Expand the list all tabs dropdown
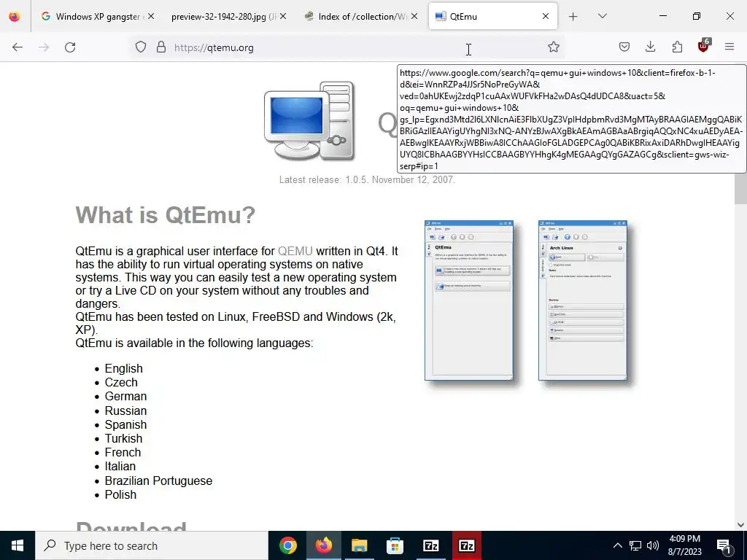The height and width of the screenshot is (560, 747). pos(602,16)
